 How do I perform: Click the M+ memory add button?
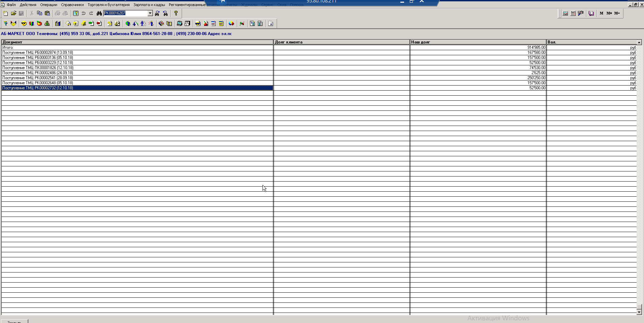pyautogui.click(x=609, y=13)
